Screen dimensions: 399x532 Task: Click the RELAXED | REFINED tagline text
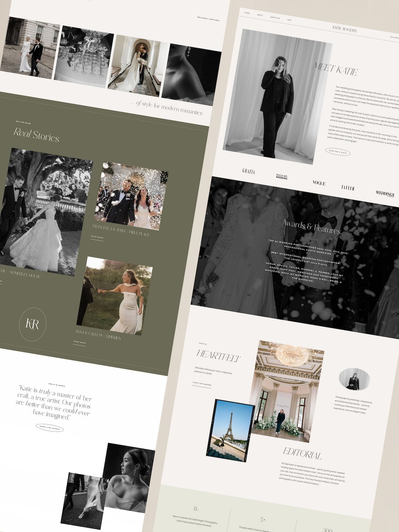coord(208,18)
